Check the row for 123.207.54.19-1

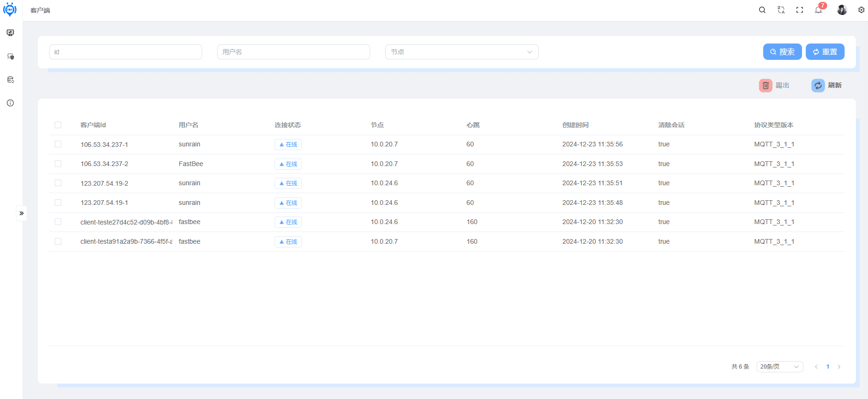pyautogui.click(x=58, y=203)
